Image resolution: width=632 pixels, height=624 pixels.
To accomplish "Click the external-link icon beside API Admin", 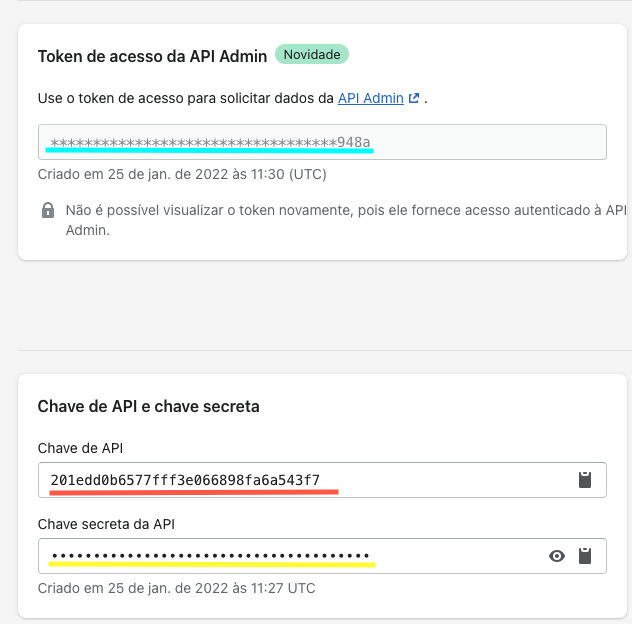I will click(x=414, y=98).
